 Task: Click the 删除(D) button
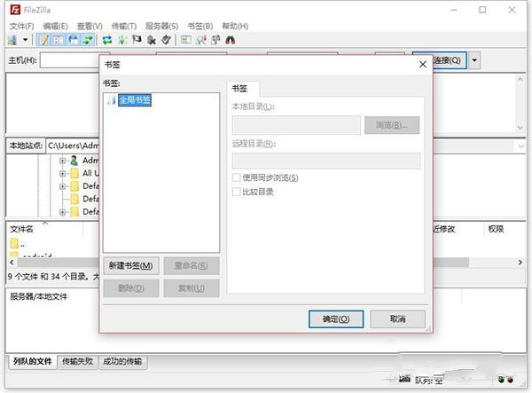[131, 288]
